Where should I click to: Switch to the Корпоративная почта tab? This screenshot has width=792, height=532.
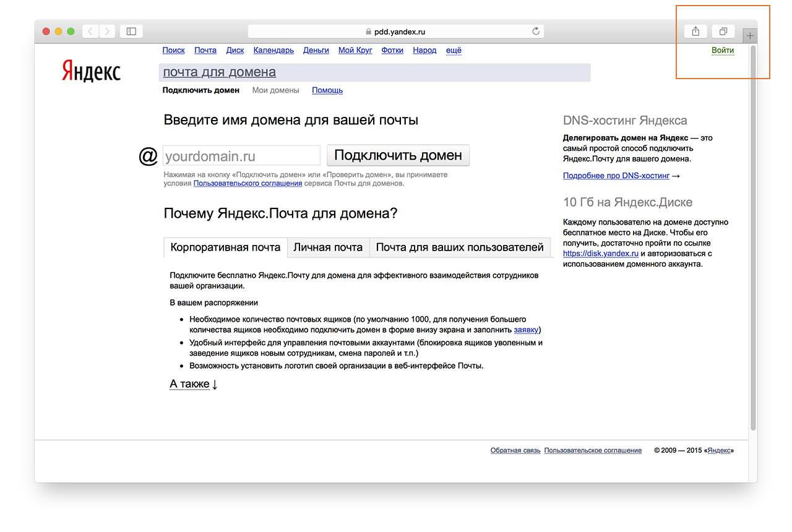(225, 247)
